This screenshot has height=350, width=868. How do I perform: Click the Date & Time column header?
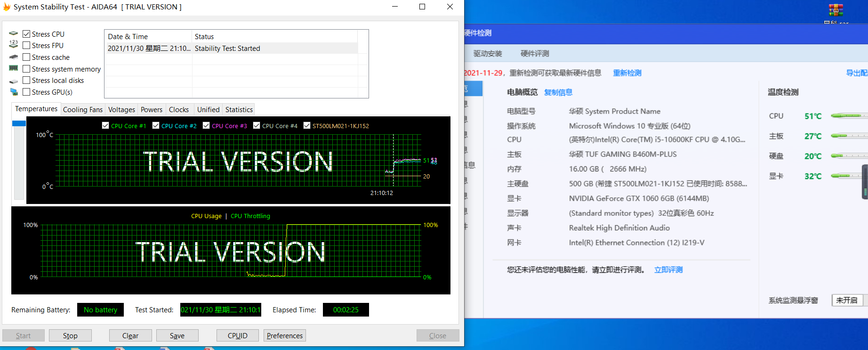(x=148, y=36)
